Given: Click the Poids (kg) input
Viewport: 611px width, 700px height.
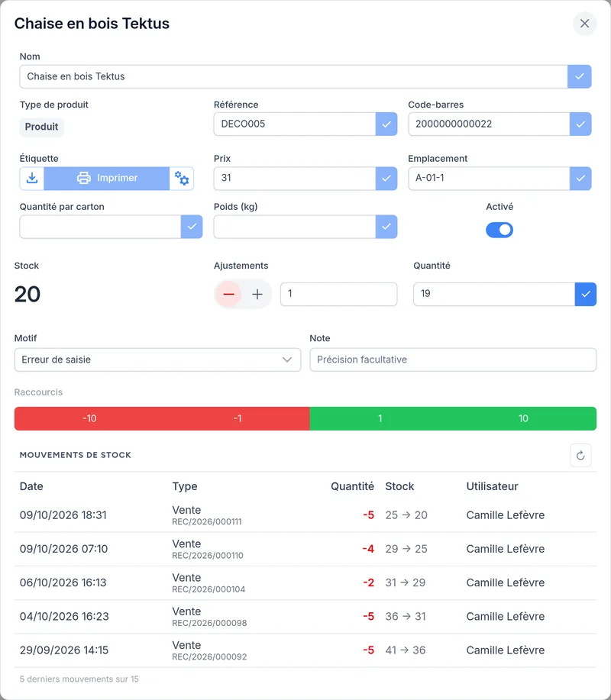Looking at the screenshot, I should [x=295, y=227].
